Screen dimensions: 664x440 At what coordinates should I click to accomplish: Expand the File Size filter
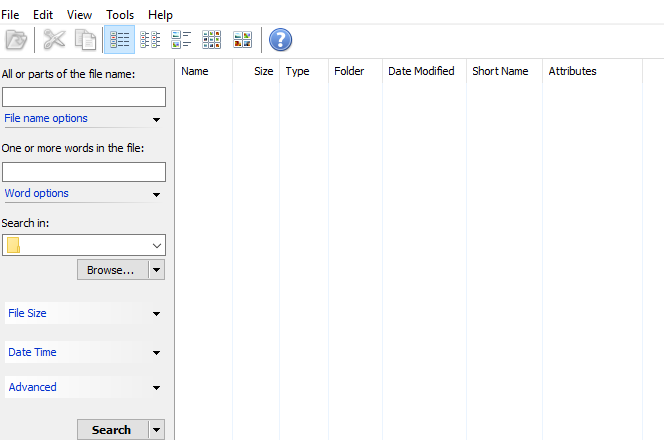pos(83,314)
